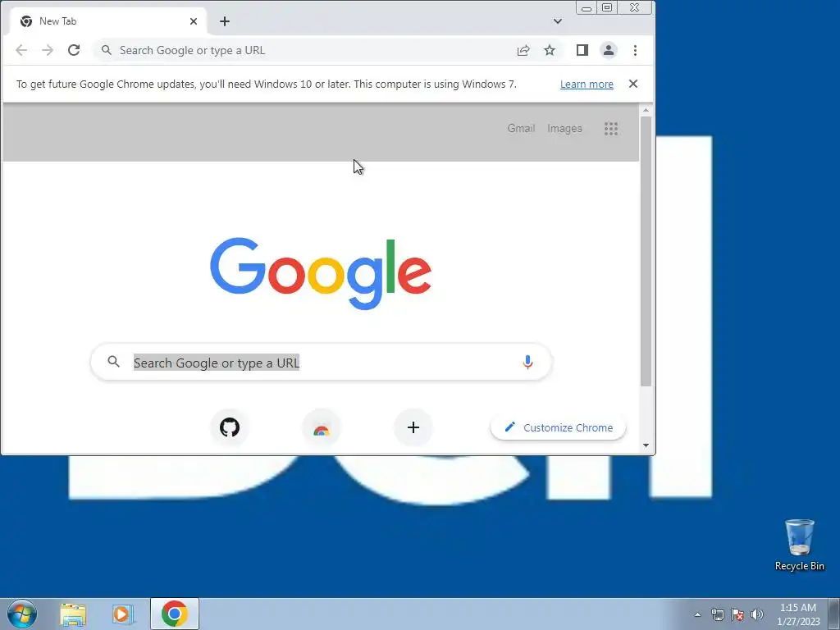Open a new tab with plus button

[x=225, y=21]
